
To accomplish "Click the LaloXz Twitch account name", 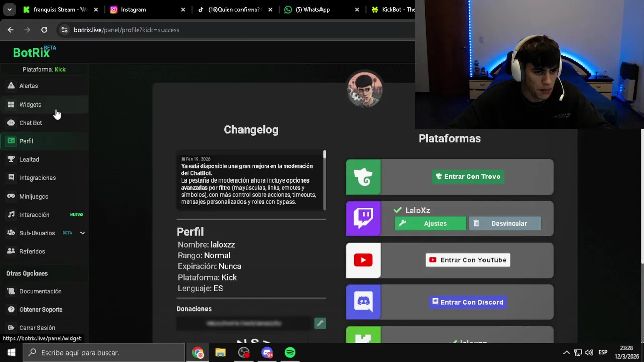I will tap(417, 211).
